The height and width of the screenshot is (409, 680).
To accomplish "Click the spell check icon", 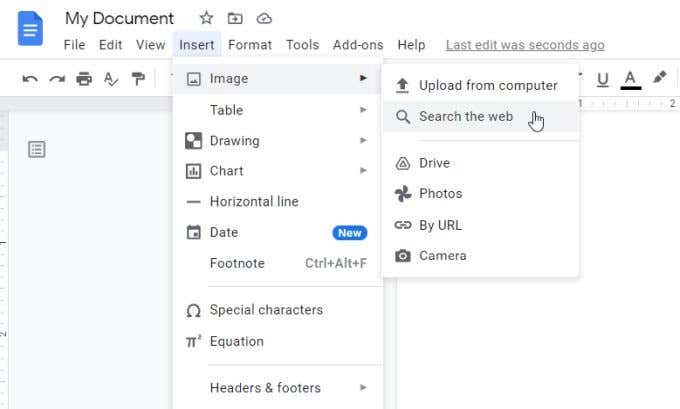I will (x=111, y=79).
